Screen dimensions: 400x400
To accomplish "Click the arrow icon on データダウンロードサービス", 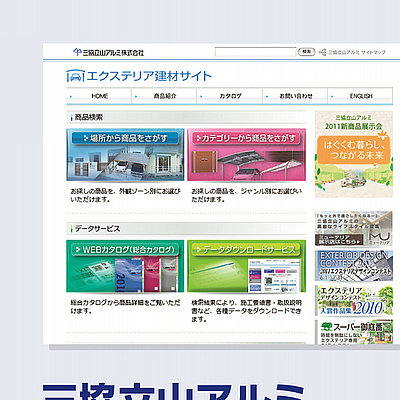I will pyautogui.click(x=199, y=250).
